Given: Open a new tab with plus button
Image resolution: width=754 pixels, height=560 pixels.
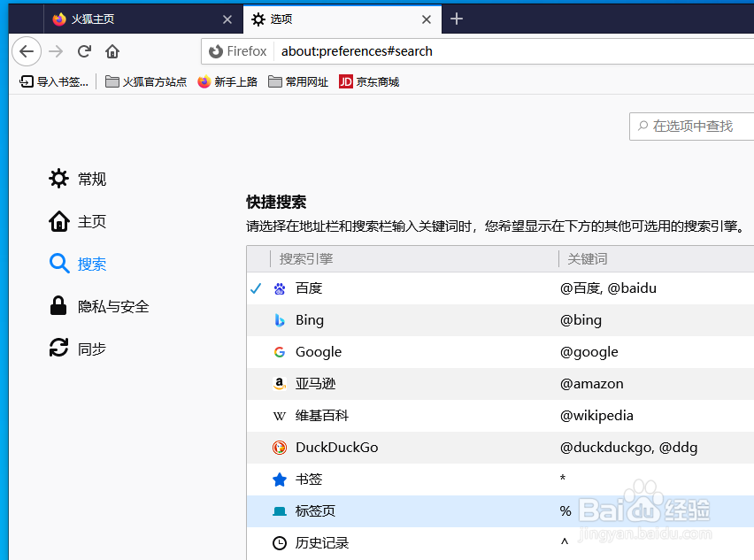Looking at the screenshot, I should [x=457, y=19].
